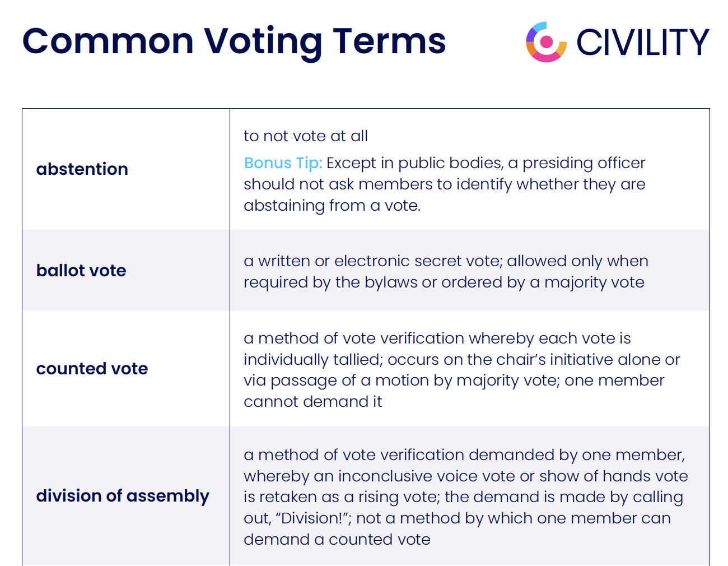Click the blue Bonus Tip label
The width and height of the screenshot is (728, 566).
tap(283, 163)
